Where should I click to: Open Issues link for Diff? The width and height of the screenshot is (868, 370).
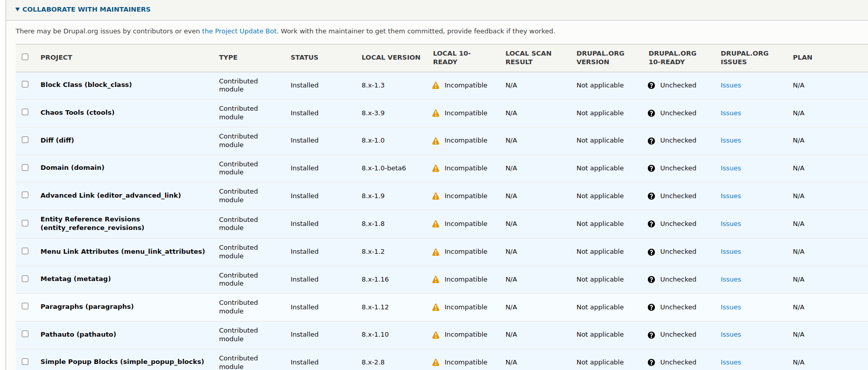(x=731, y=141)
